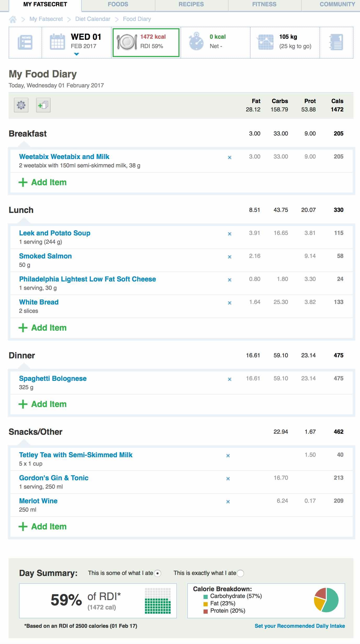Remove Smoked Salmon with its X icon
The image size is (360, 644).
click(230, 257)
